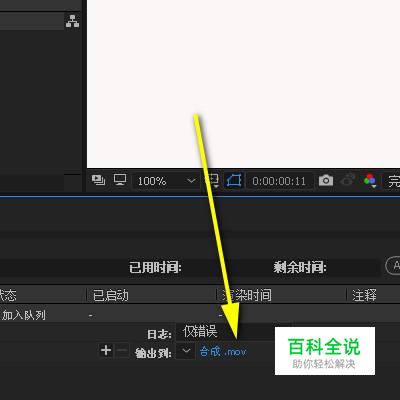The image size is (400, 400).
Task: Click the 注释 column header
Action: (x=364, y=295)
